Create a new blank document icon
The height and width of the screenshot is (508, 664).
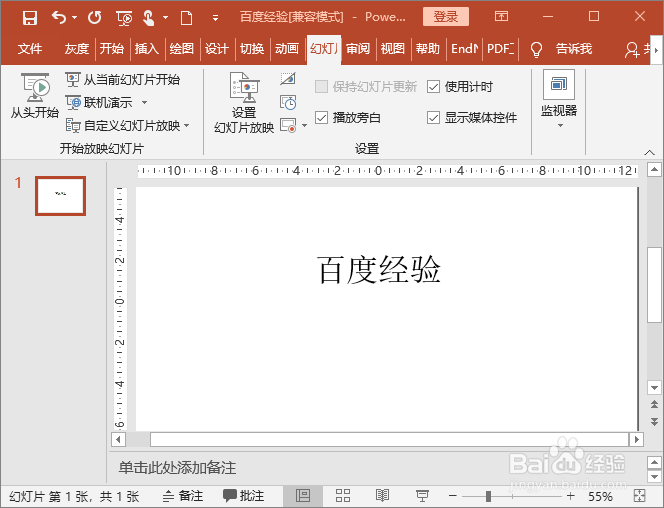(186, 18)
